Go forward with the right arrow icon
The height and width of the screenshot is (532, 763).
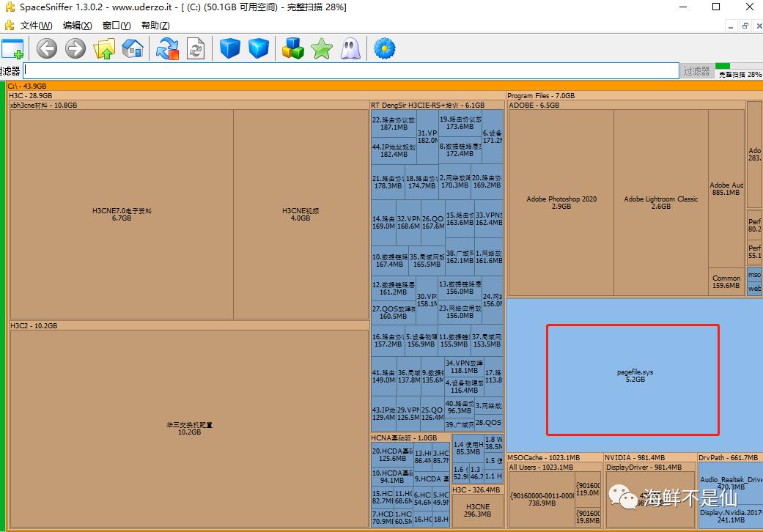75,49
